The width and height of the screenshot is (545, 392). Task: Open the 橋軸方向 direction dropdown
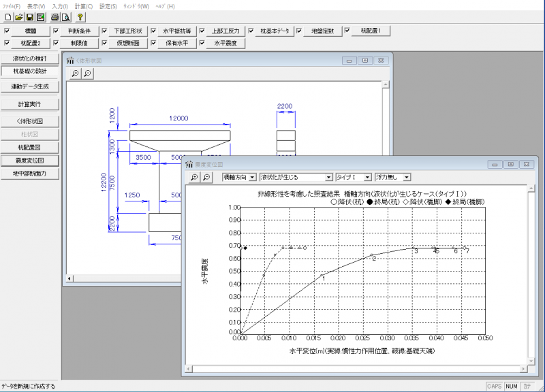pyautogui.click(x=253, y=177)
